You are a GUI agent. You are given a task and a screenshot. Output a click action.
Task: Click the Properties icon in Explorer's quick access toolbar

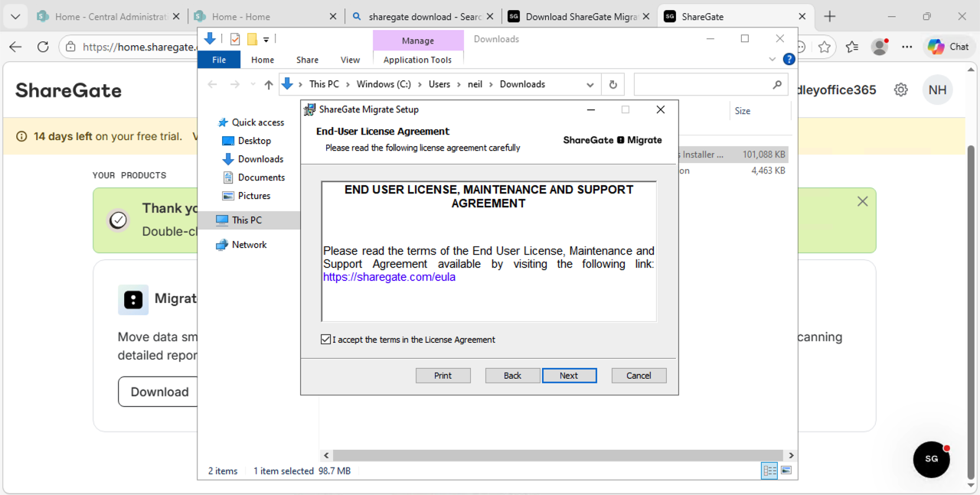click(235, 39)
